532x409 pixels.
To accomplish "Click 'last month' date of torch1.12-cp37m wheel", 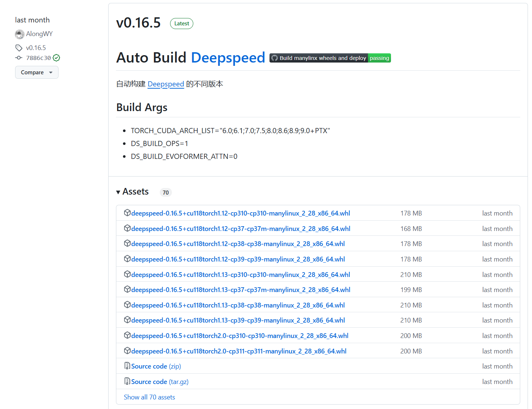I will (497, 229).
